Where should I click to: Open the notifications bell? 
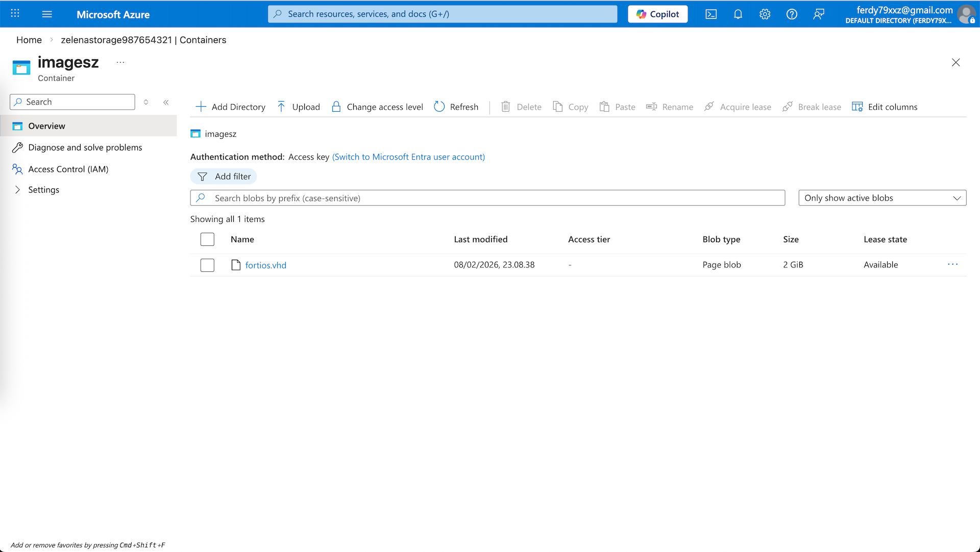pyautogui.click(x=738, y=14)
